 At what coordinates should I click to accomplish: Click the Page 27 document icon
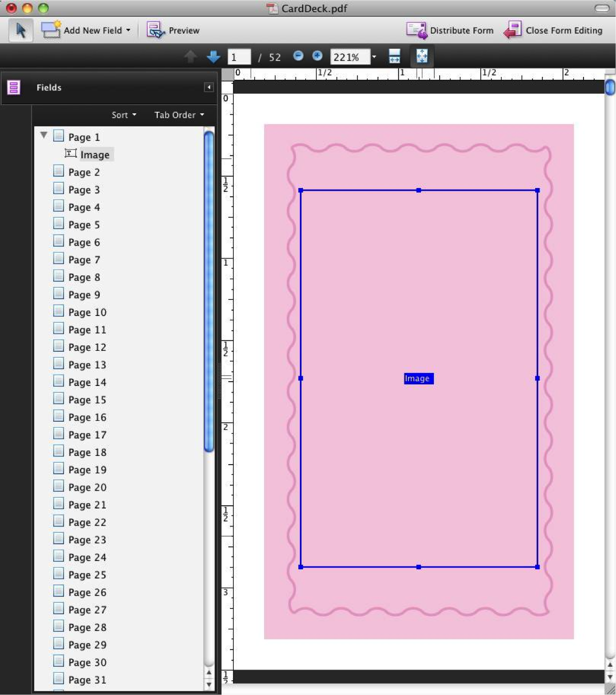pos(59,609)
